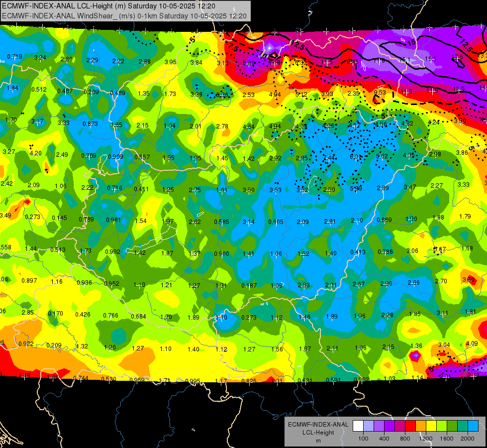Click the shear value 0.922
Screen dimensions: 487x448
26,344
